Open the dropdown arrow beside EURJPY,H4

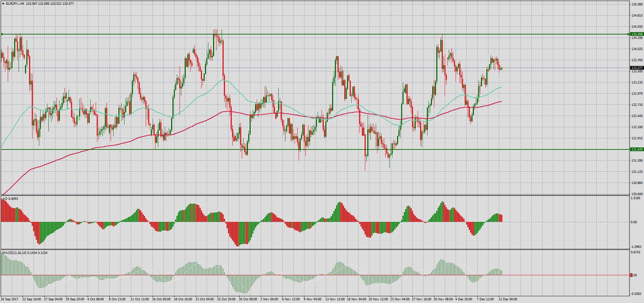tap(3, 4)
